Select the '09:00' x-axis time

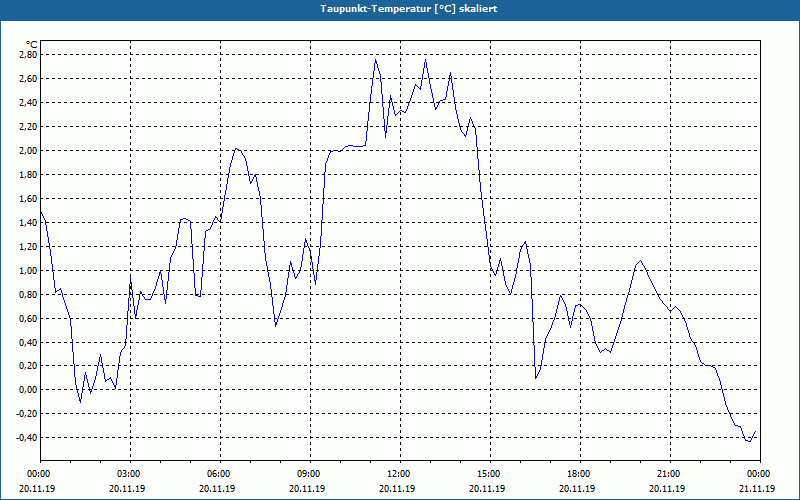coord(310,474)
